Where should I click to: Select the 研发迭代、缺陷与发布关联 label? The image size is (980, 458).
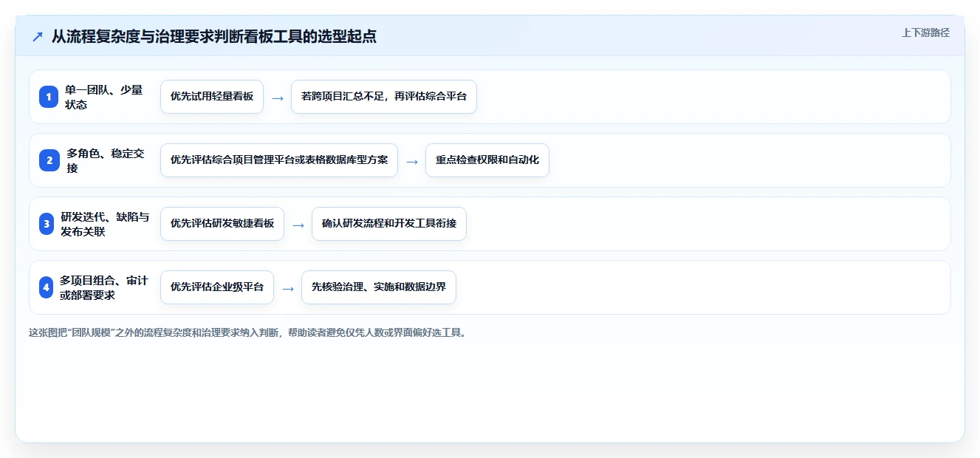[105, 224]
